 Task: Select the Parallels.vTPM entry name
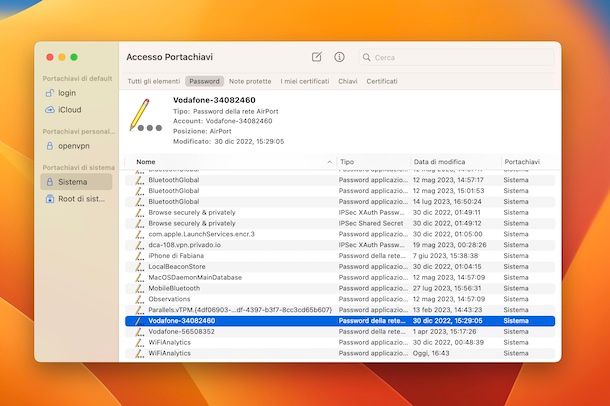click(240, 310)
